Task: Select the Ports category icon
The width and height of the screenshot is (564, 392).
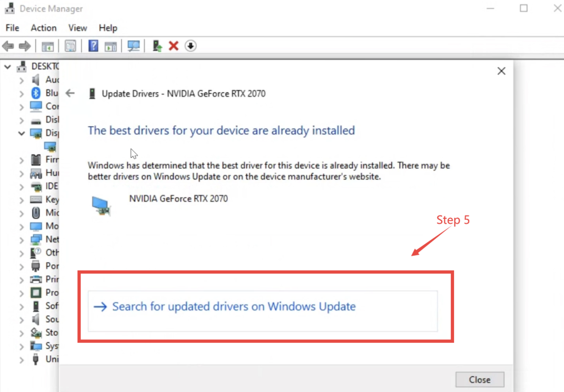Action: point(36,266)
